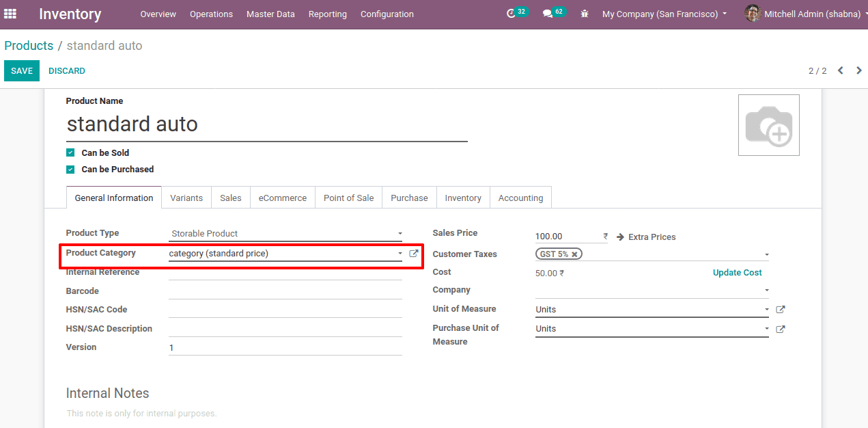Click the HSN/SAC Code input field
This screenshot has height=428, width=868.
click(285, 310)
